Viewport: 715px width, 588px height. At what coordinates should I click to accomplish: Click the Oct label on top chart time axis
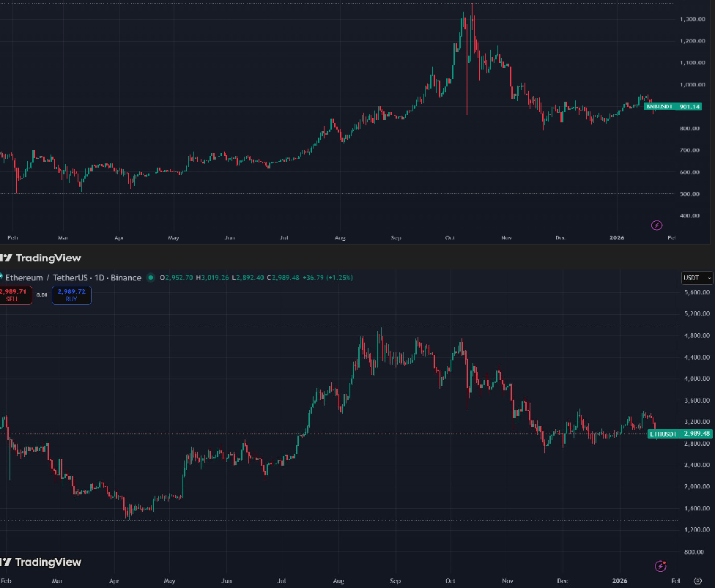pyautogui.click(x=450, y=238)
